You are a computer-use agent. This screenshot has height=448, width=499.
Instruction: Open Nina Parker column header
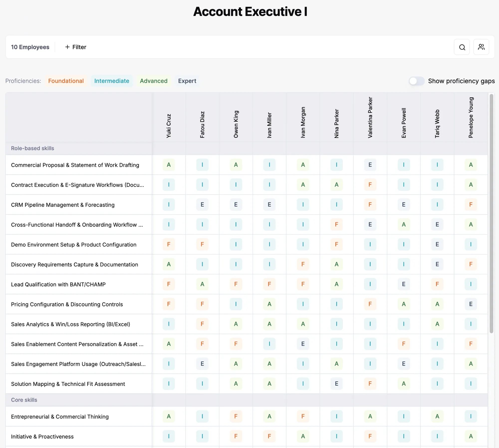[x=336, y=123]
